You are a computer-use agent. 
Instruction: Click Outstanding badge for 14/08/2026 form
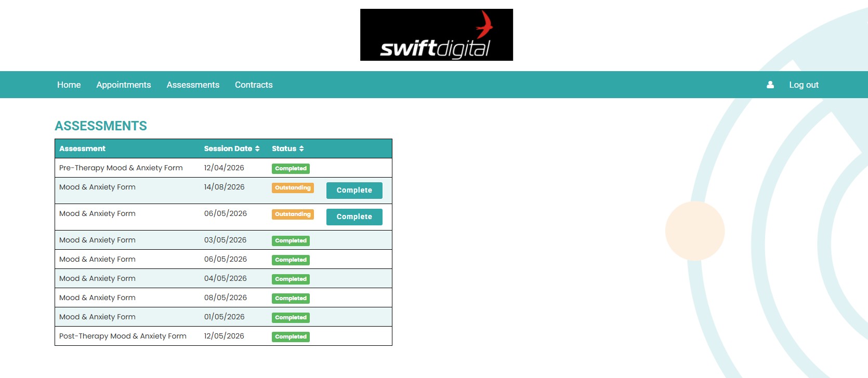(293, 188)
